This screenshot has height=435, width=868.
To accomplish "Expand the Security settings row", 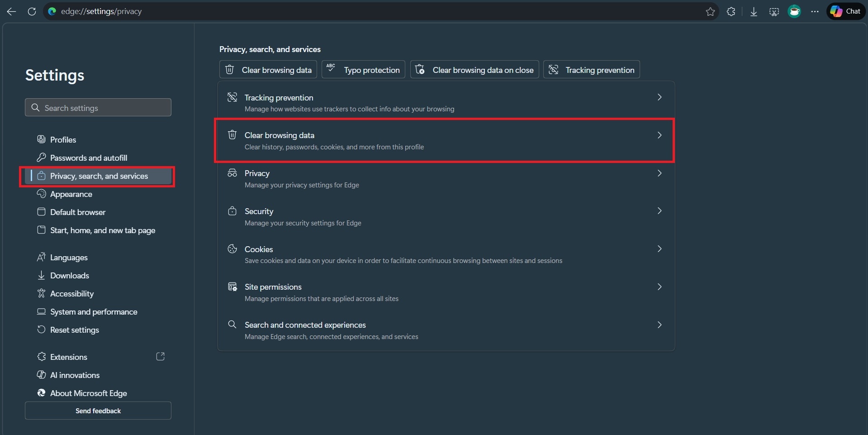I will [x=660, y=210].
